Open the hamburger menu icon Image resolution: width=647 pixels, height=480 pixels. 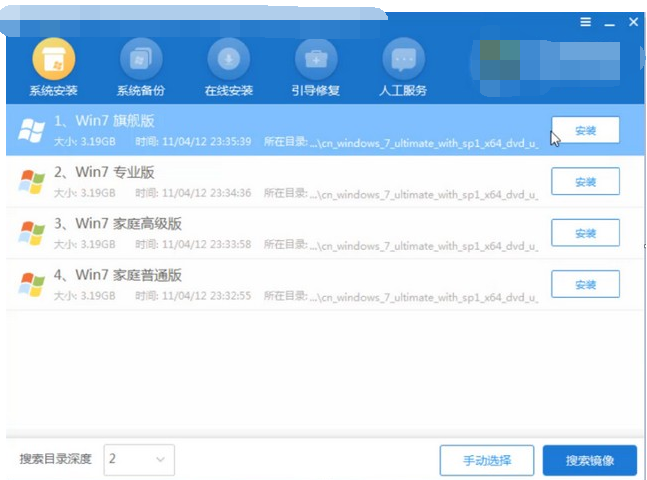(x=586, y=22)
